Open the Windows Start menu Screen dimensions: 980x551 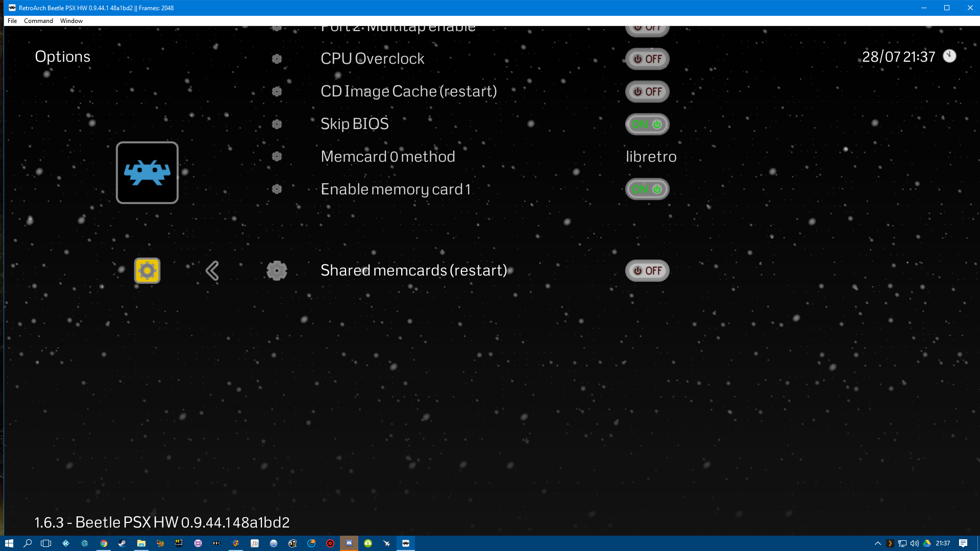point(9,543)
